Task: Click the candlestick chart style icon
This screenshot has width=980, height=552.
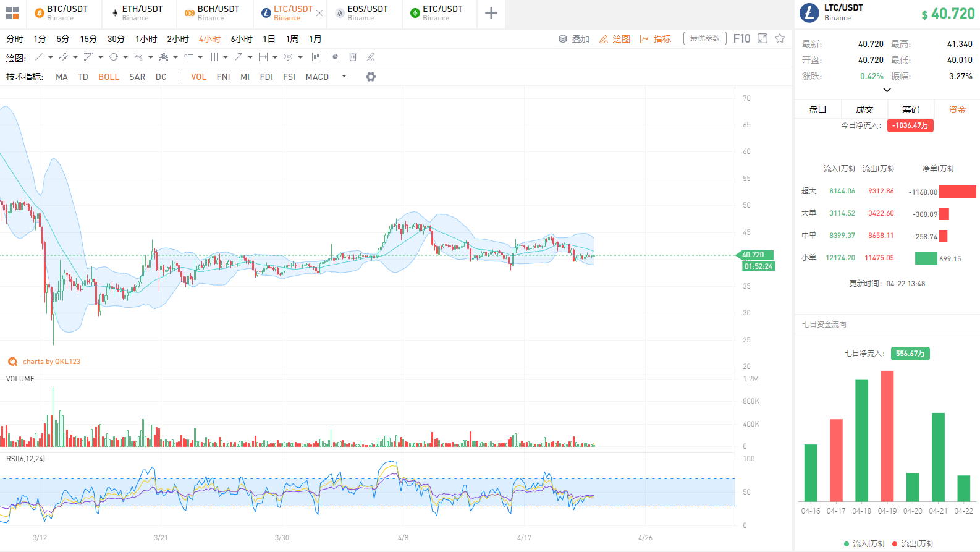Action: click(316, 57)
